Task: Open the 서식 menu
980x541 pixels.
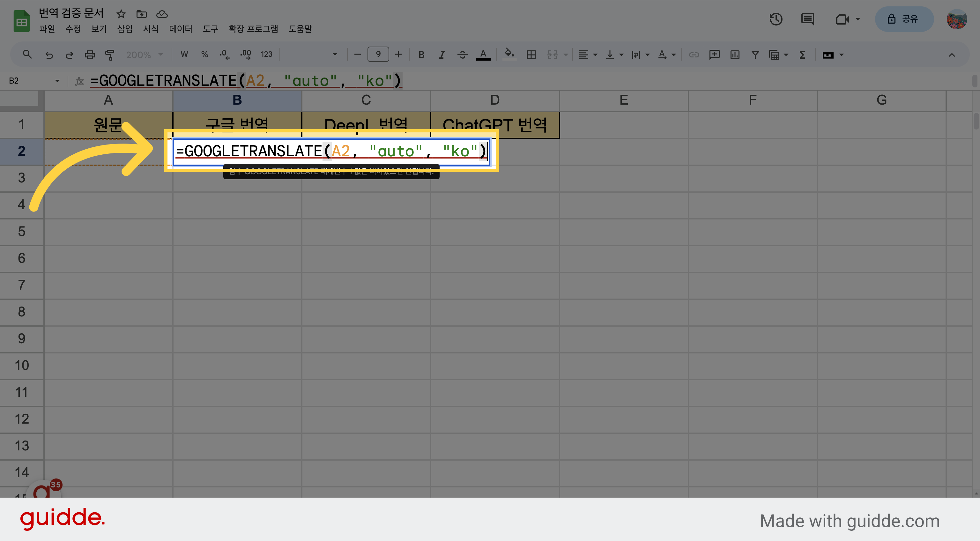Action: point(151,29)
